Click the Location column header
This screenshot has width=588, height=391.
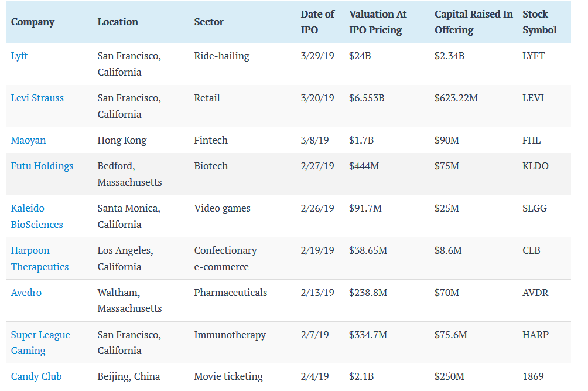click(x=118, y=22)
